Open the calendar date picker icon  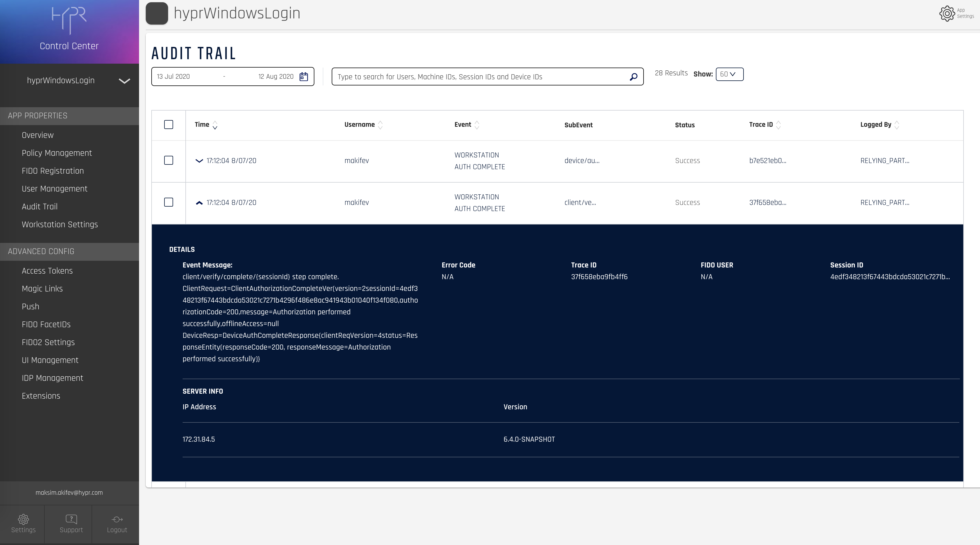(303, 77)
